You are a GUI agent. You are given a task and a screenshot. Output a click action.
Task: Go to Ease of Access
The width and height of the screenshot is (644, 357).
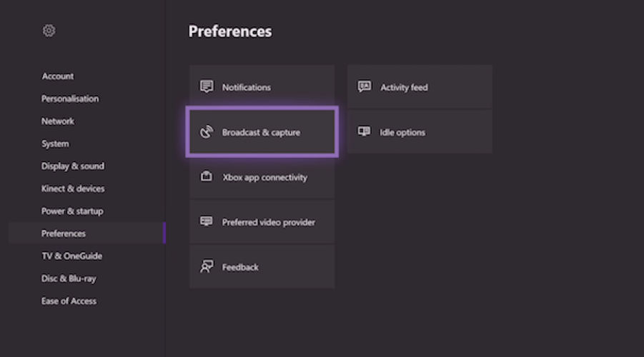[x=69, y=301]
